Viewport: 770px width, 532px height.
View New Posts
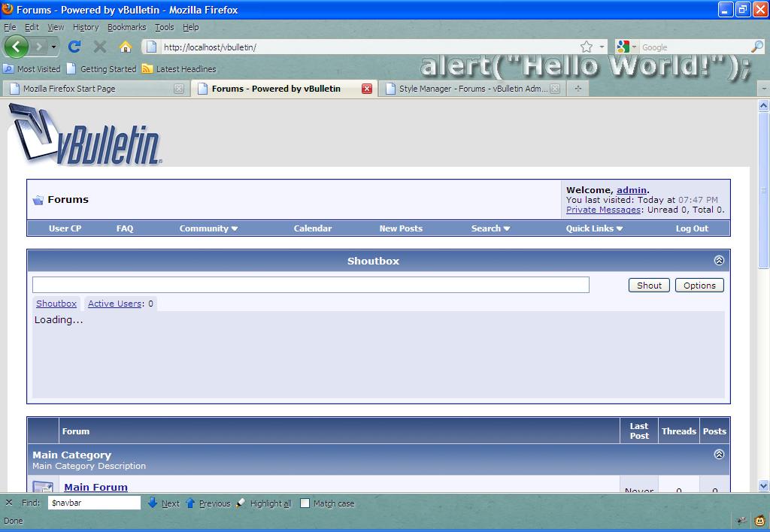[401, 228]
